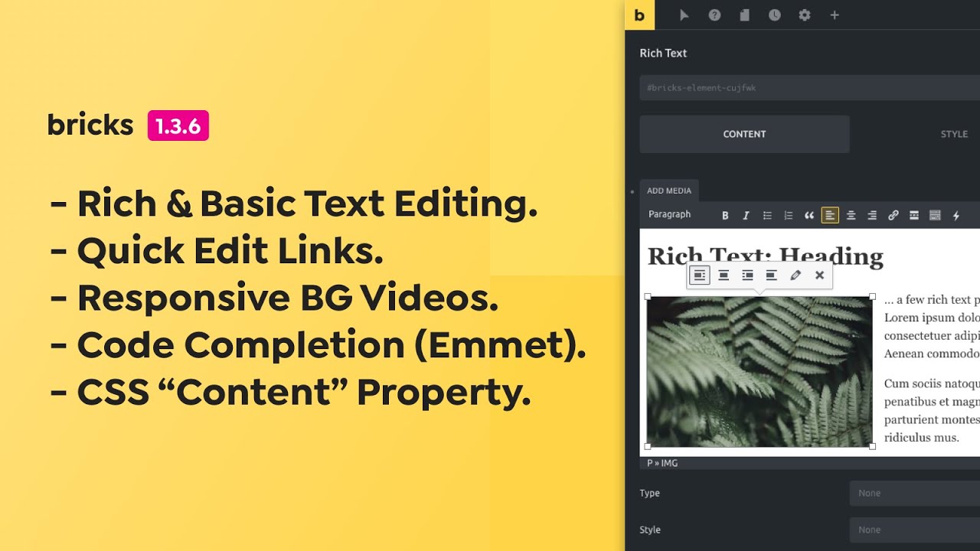Open the Paragraph format dropdown
Viewport: 980px width, 551px height.
coord(670,215)
